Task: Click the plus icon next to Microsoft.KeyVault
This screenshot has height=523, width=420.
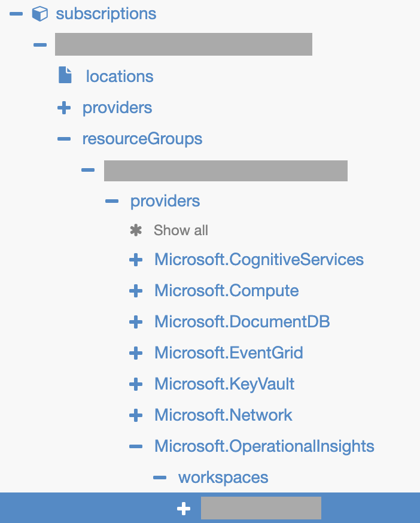Action: [x=136, y=384]
